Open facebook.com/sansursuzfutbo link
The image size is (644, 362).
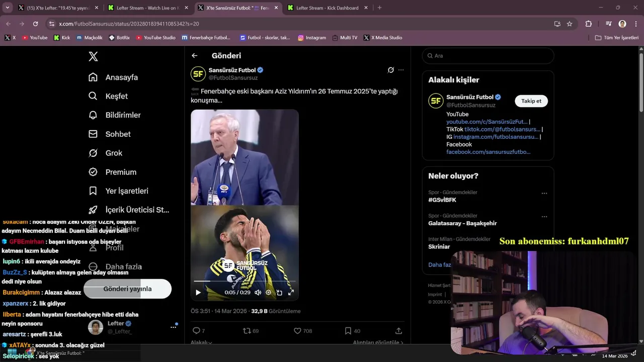(488, 152)
